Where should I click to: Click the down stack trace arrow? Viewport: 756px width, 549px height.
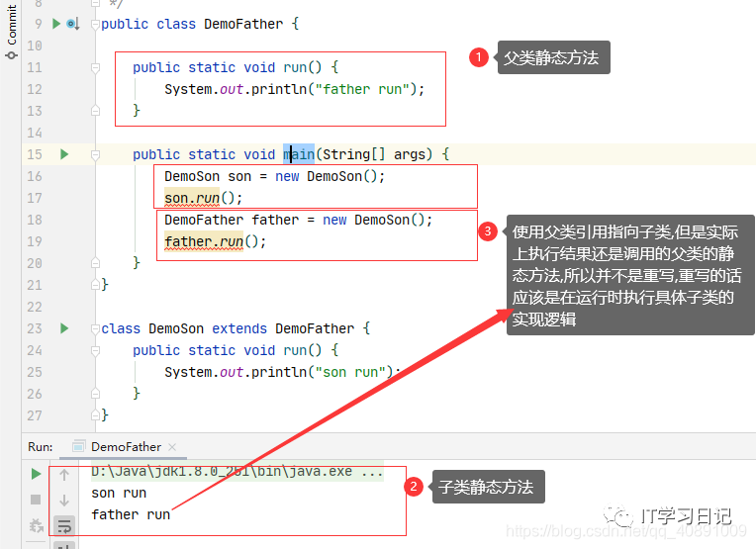64,501
